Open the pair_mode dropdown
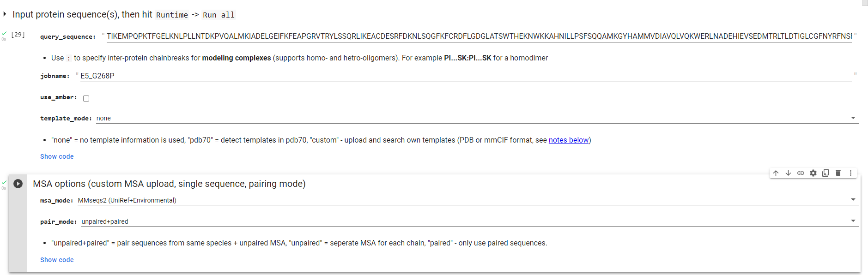 853,221
